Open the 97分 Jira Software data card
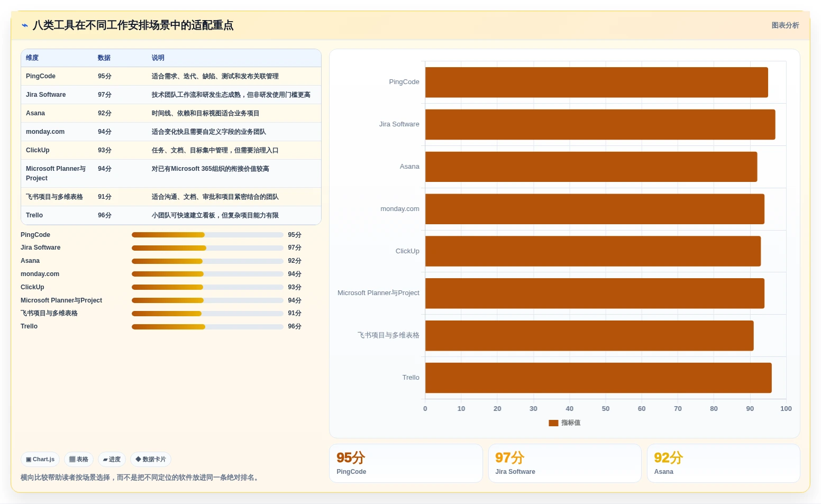This screenshot has width=821, height=504. (x=564, y=463)
